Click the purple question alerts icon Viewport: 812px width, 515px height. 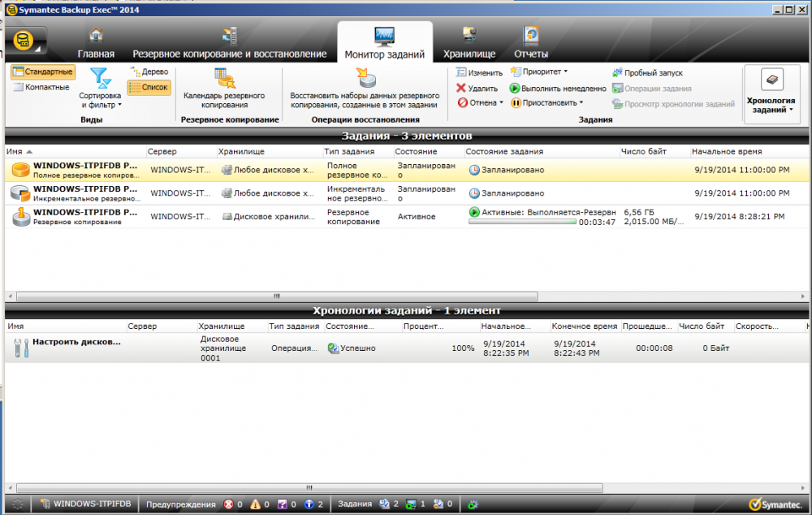pos(283,504)
